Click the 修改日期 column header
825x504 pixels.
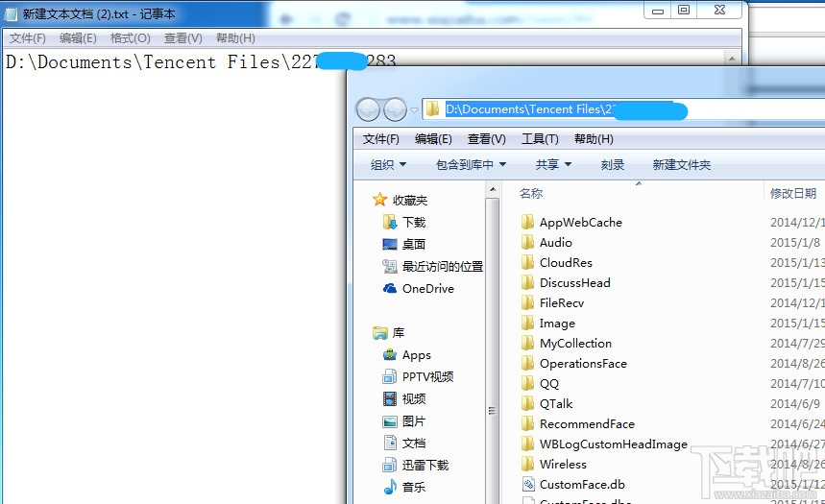click(x=793, y=194)
